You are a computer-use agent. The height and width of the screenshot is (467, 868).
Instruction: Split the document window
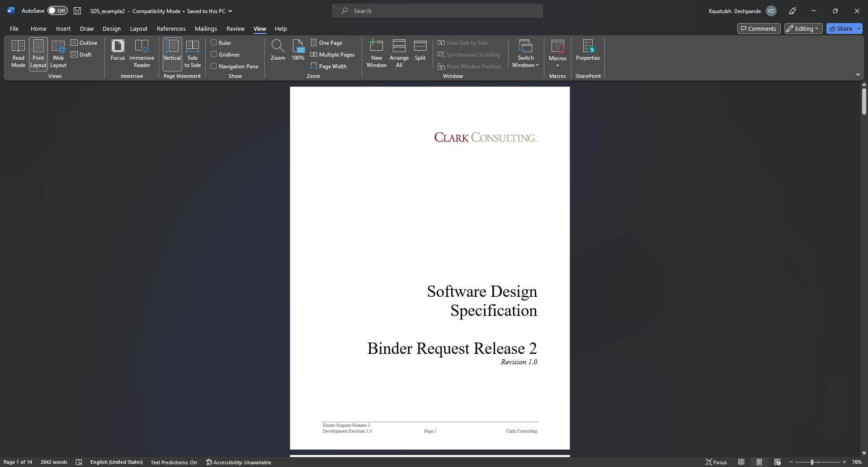[x=420, y=50]
